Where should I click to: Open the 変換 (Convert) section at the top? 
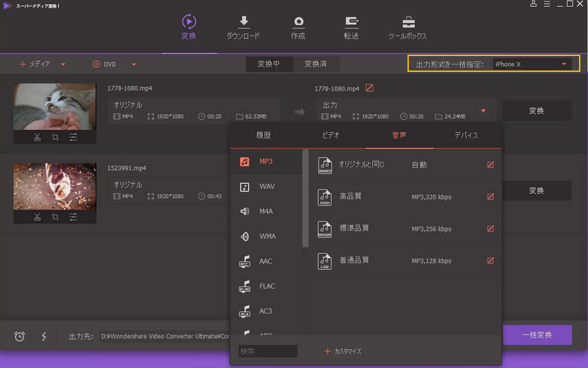coord(189,27)
